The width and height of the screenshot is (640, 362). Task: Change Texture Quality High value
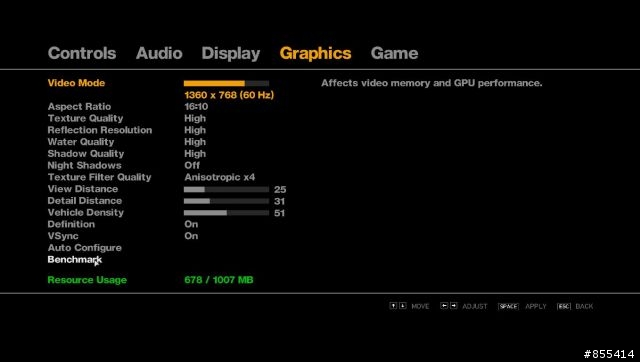pyautogui.click(x=195, y=118)
